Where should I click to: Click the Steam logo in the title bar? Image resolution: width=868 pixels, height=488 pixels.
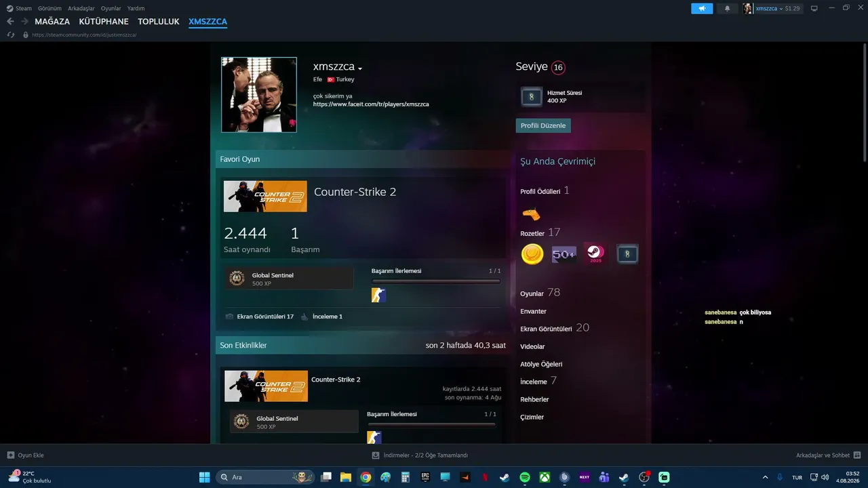pyautogui.click(x=9, y=8)
